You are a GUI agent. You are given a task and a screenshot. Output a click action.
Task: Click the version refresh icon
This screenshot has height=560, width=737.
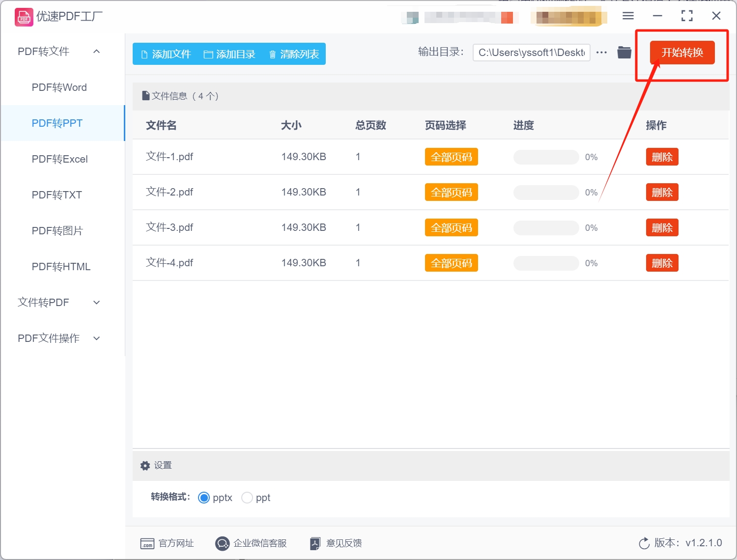pos(644,543)
